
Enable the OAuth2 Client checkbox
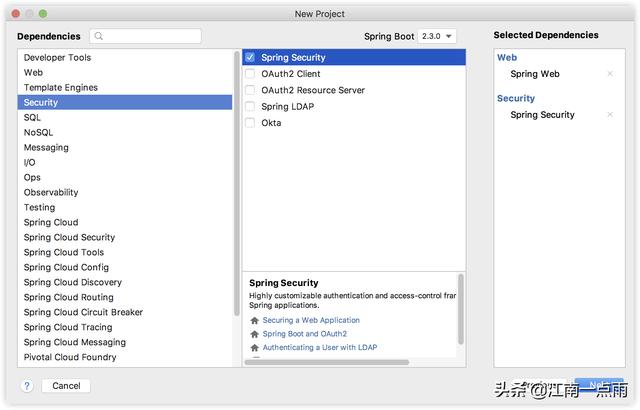(x=250, y=74)
